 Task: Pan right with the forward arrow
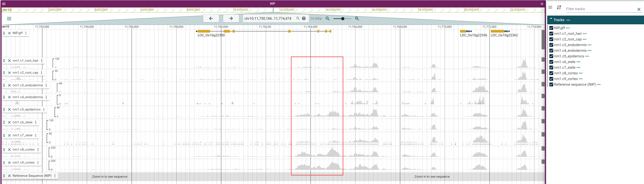point(231,19)
